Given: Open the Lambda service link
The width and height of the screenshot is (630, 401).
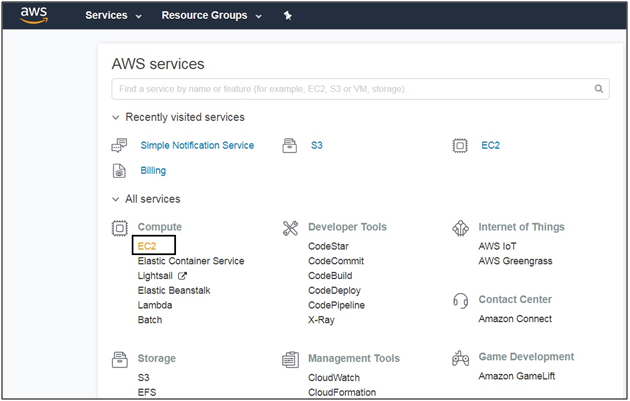Looking at the screenshot, I should [155, 305].
